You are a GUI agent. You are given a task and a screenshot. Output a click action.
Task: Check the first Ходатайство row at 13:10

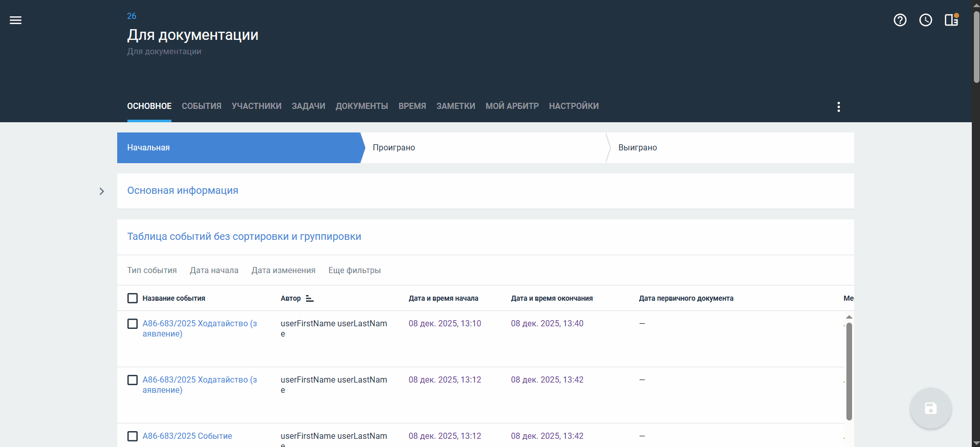(x=133, y=324)
